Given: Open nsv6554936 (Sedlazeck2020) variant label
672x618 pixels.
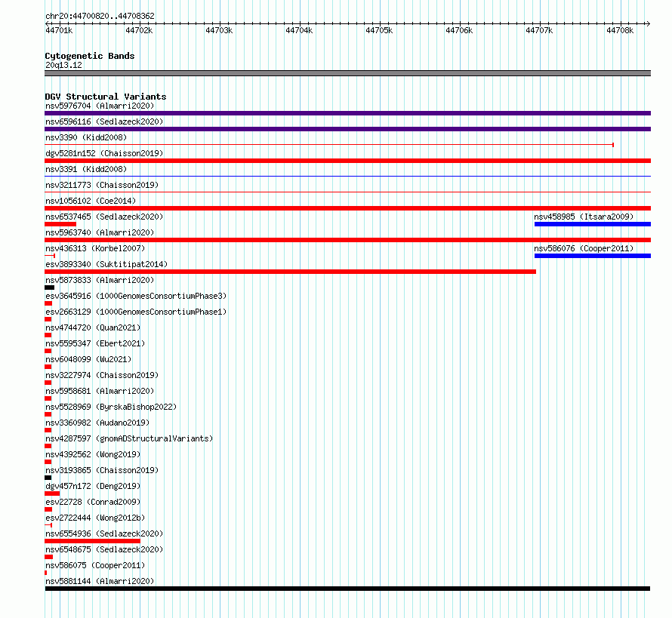Looking at the screenshot, I should [104, 533].
